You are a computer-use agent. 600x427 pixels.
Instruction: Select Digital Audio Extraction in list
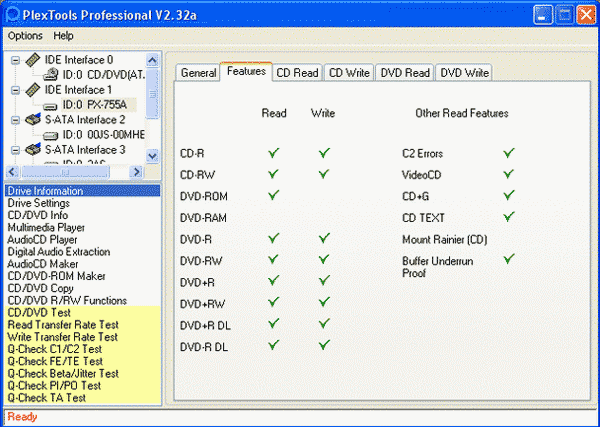(59, 252)
